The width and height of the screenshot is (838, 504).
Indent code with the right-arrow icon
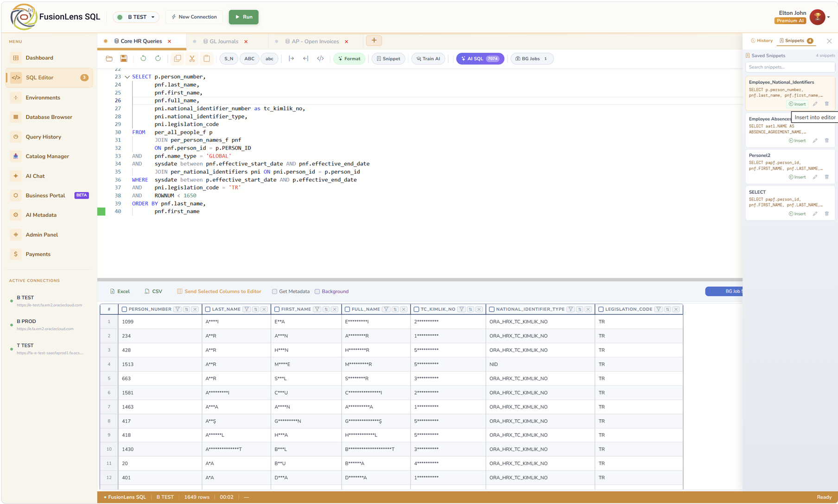pos(291,59)
